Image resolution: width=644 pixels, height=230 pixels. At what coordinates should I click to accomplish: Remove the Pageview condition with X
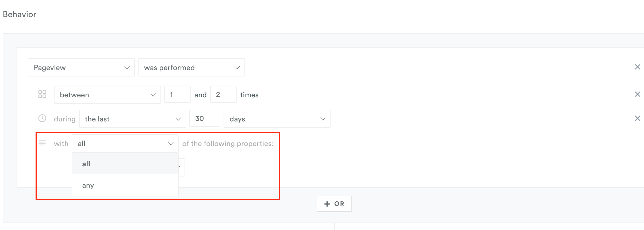(637, 67)
